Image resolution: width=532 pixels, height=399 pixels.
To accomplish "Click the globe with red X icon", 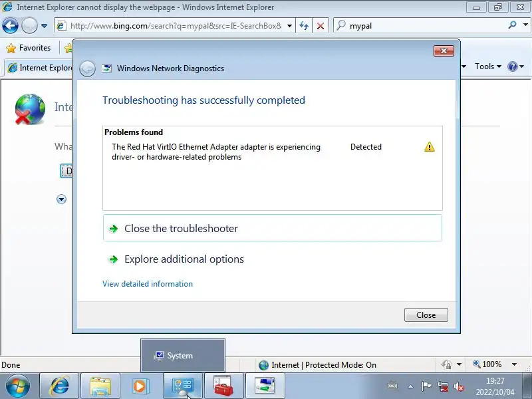I will tap(30, 109).
